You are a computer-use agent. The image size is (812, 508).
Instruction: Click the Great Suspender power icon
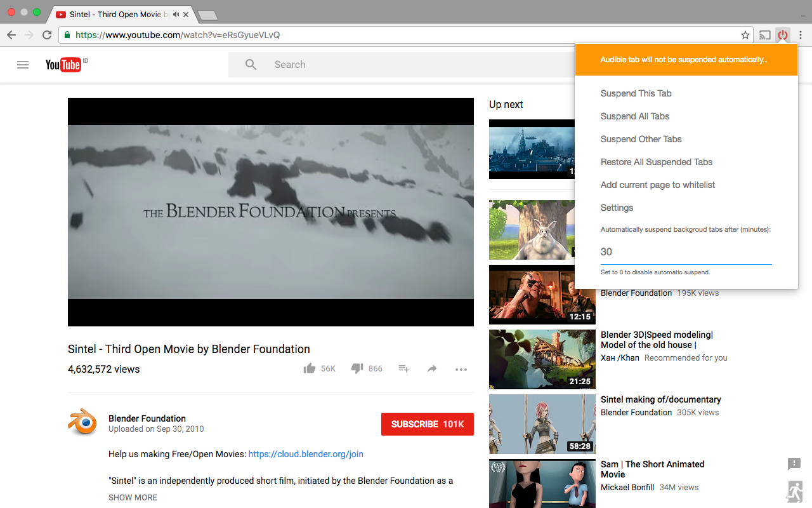783,35
